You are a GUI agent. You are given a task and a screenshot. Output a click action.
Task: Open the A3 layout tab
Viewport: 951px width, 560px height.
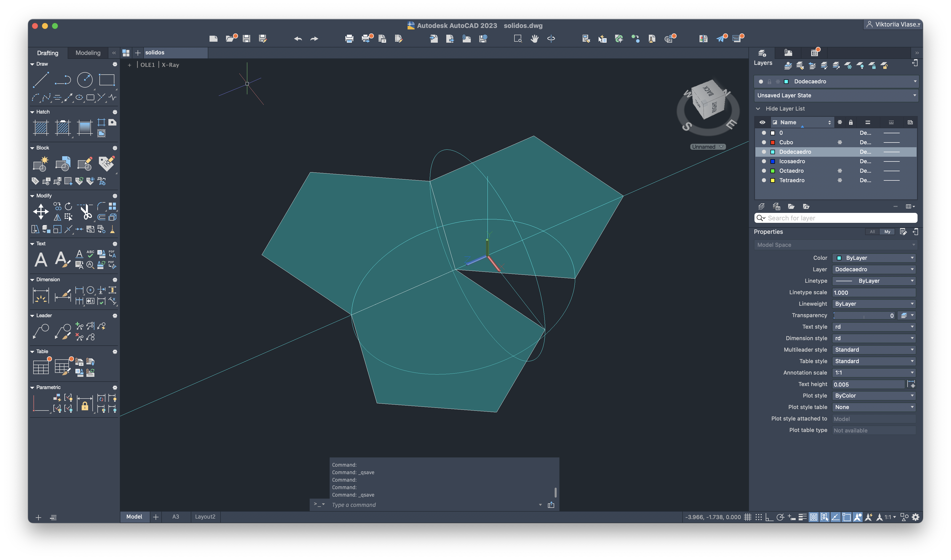point(176,517)
